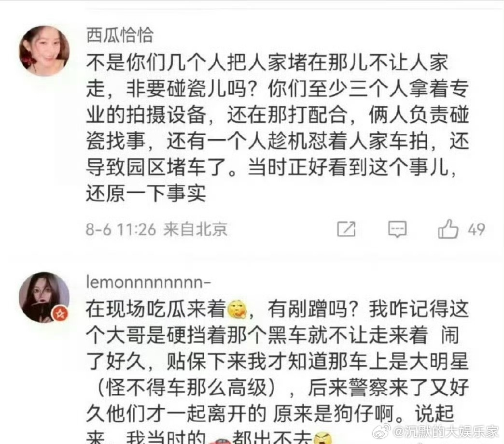This screenshot has height=444, width=504.
Task: Tap the drooling emoji in second comment
Action: 237,309
